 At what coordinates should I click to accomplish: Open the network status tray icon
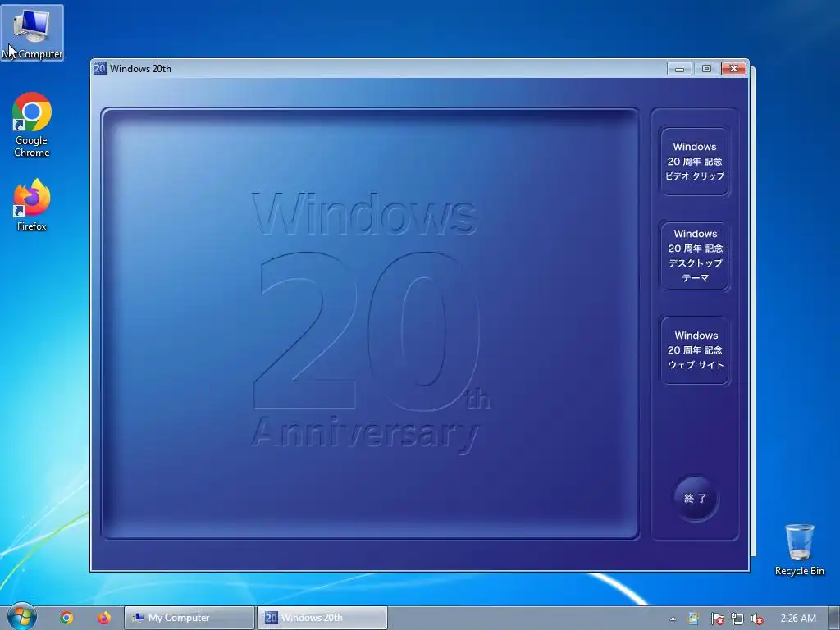[x=737, y=619]
